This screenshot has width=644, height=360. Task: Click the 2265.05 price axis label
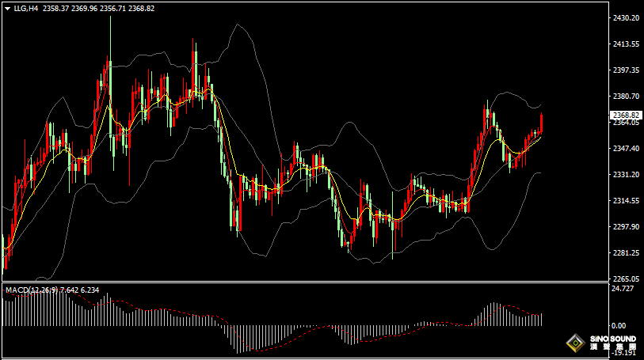[625, 279]
